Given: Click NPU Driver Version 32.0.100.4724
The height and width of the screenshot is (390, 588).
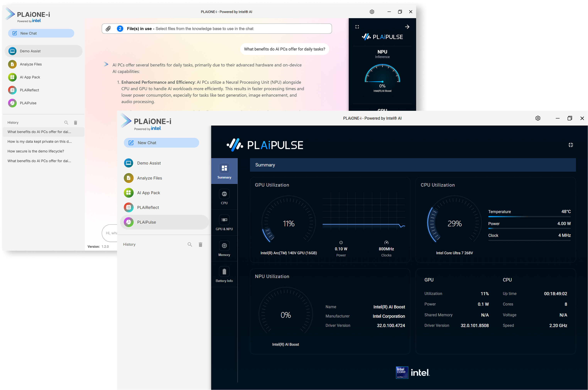Looking at the screenshot, I should (x=391, y=325).
